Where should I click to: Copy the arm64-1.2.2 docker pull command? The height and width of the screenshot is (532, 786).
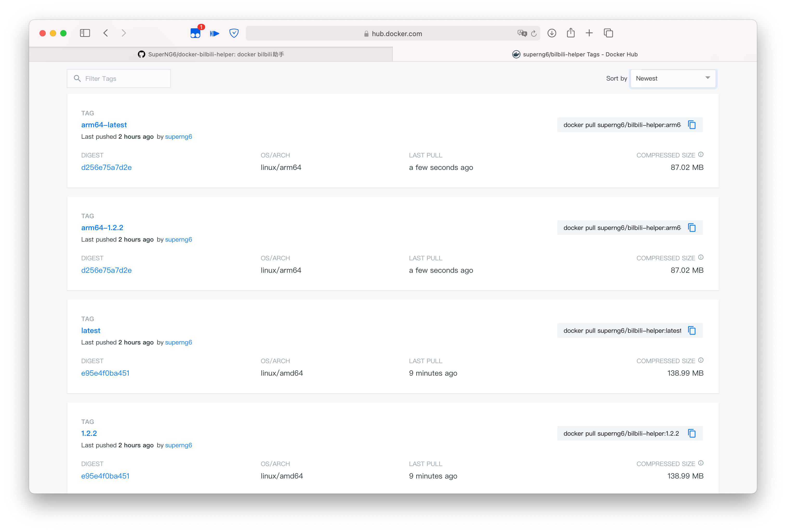tap(692, 228)
